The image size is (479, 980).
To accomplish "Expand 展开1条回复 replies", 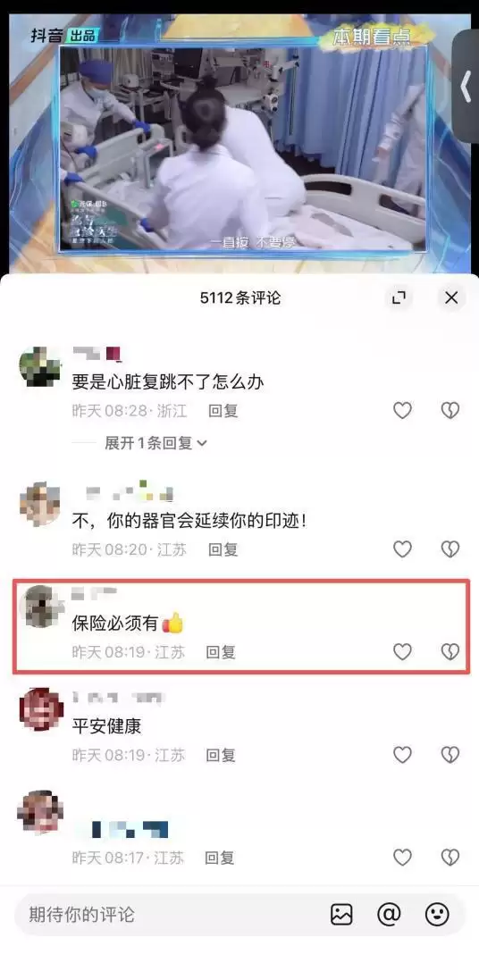I will [x=155, y=443].
